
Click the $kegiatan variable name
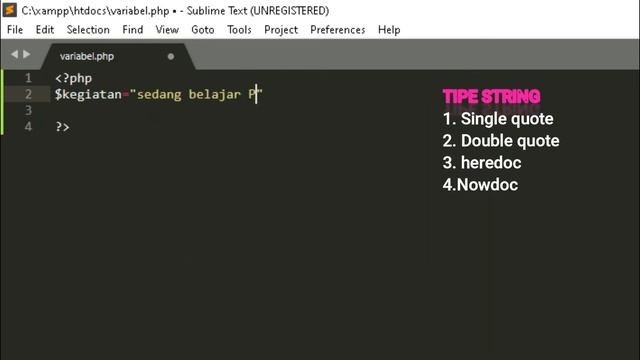(89, 94)
